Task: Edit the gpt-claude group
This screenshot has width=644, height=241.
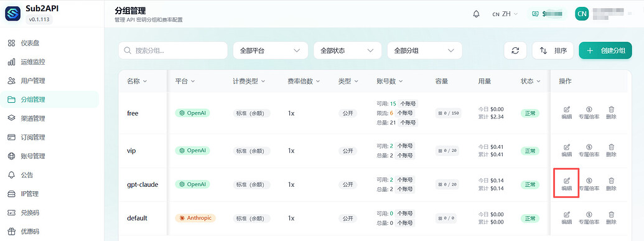Action: pos(567,184)
